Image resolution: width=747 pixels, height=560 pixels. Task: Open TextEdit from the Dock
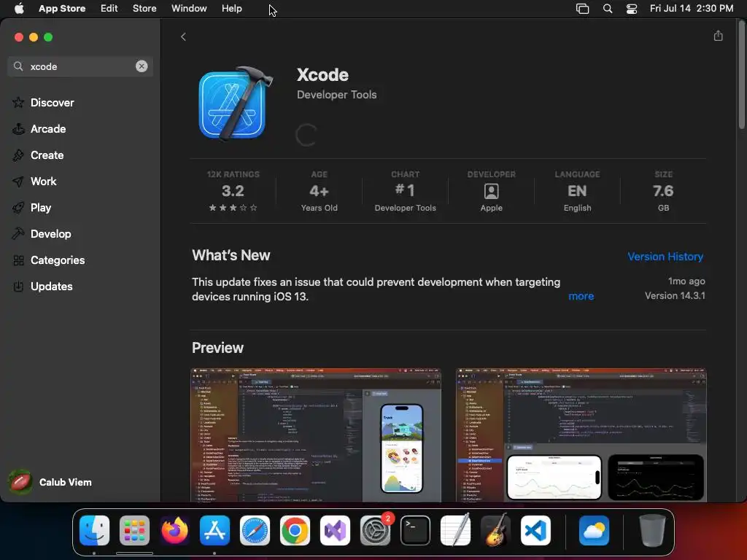pos(455,530)
